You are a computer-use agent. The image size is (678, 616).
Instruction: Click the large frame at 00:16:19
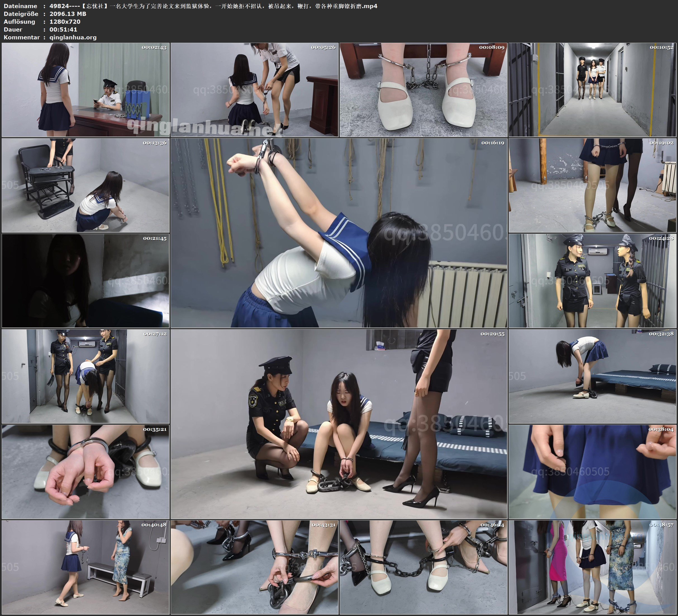tap(339, 233)
